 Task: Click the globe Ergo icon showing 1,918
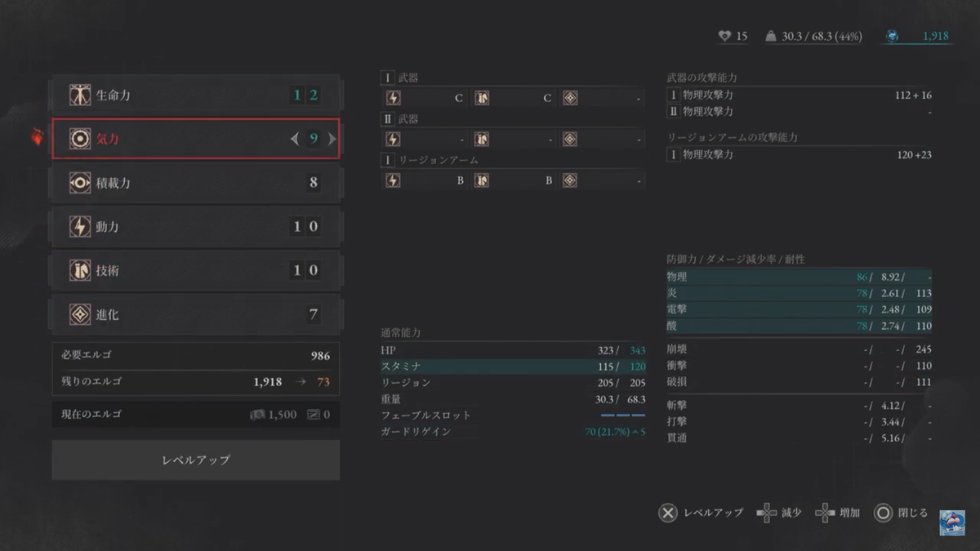point(893,36)
